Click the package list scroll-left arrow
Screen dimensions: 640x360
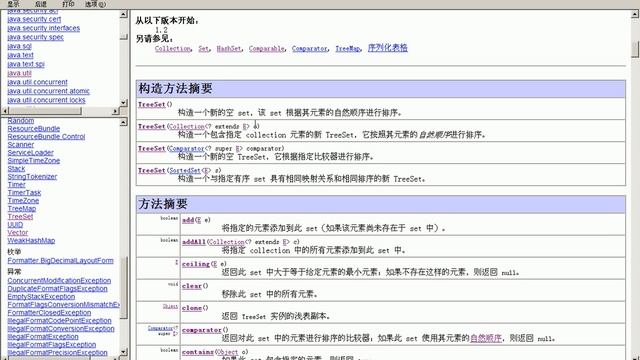5,111
